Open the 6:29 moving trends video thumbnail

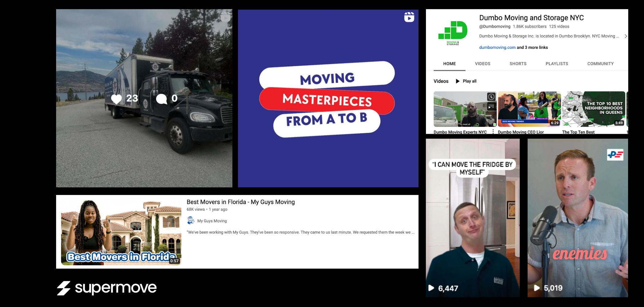tap(530, 109)
